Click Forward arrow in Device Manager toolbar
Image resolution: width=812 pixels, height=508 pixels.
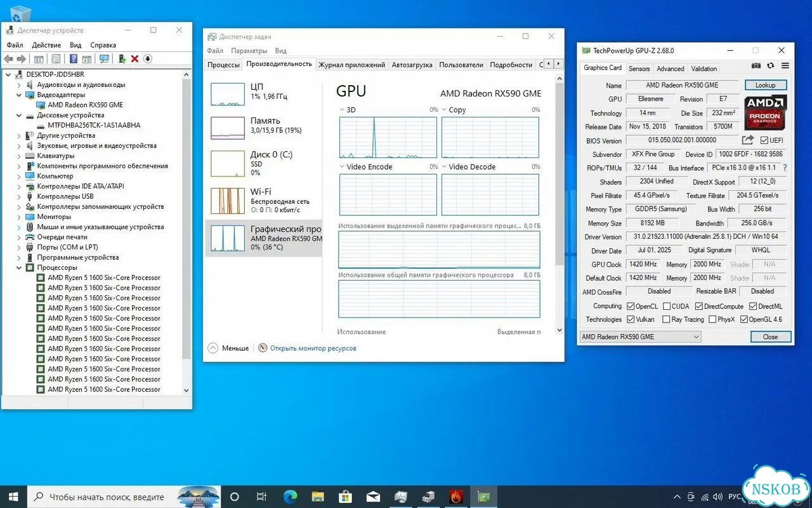[21, 59]
